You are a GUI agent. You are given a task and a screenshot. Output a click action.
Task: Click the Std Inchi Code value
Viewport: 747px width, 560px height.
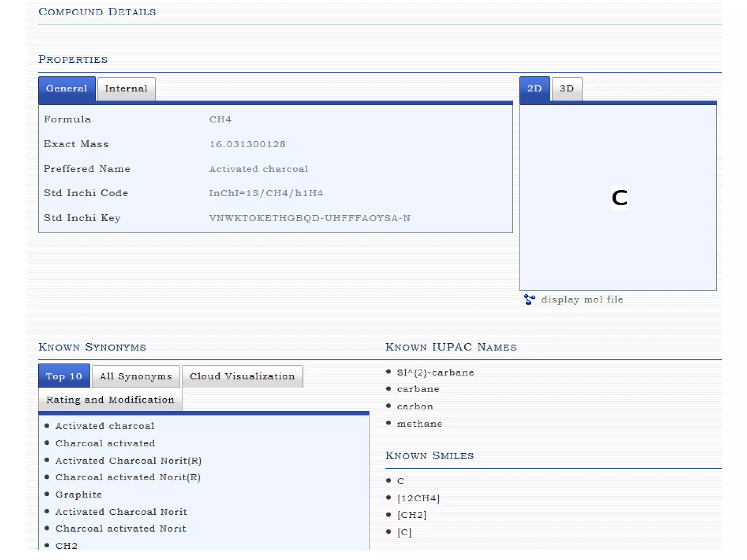pos(266,193)
